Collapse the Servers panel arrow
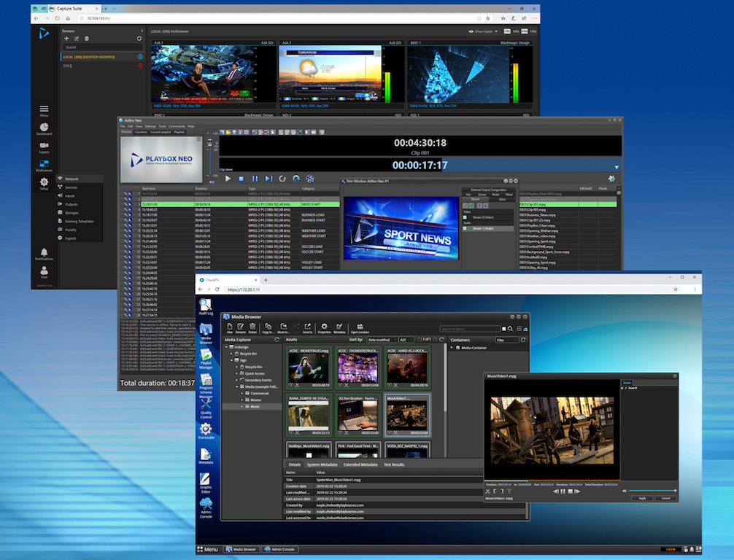The height and width of the screenshot is (560, 734). (x=142, y=31)
